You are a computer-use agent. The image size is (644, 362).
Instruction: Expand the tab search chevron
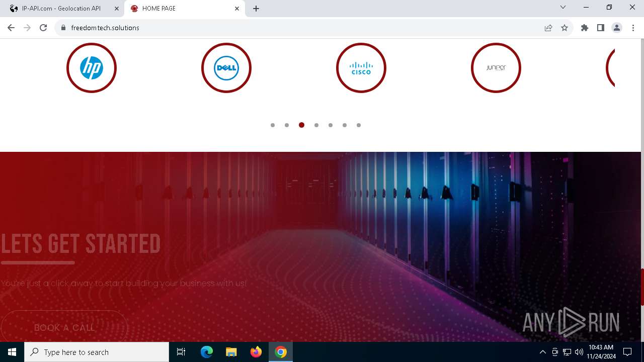[563, 8]
